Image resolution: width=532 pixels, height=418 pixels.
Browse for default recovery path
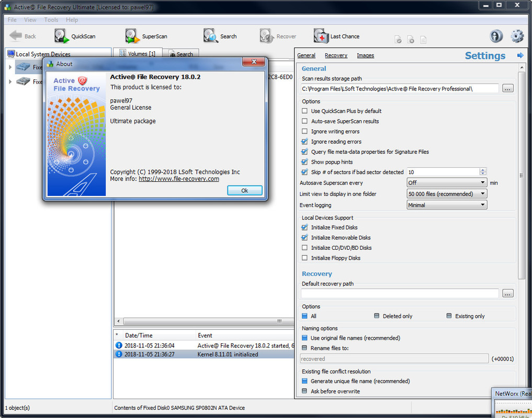click(x=507, y=294)
